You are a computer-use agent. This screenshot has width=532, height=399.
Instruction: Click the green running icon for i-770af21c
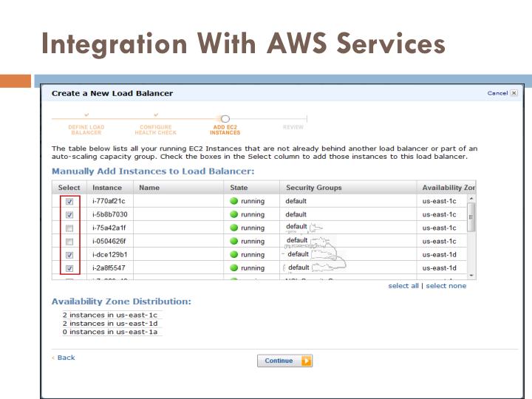(233, 201)
